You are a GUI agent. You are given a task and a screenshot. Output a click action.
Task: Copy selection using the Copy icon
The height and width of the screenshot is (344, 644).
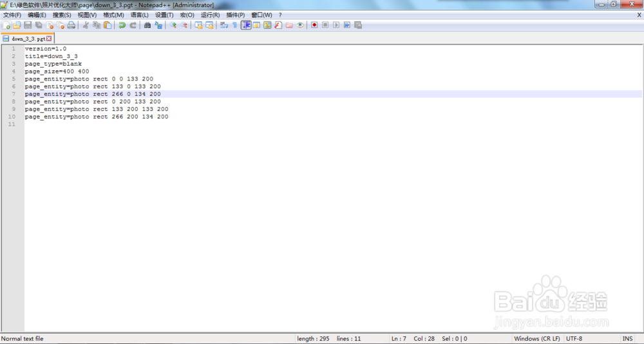97,25
